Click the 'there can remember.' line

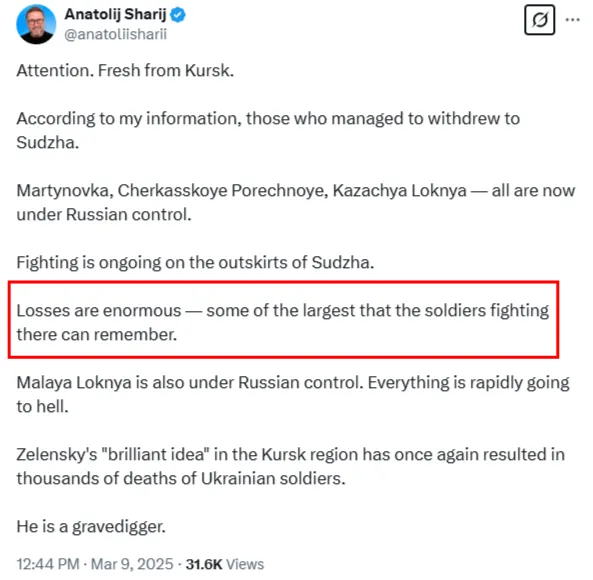(97, 335)
